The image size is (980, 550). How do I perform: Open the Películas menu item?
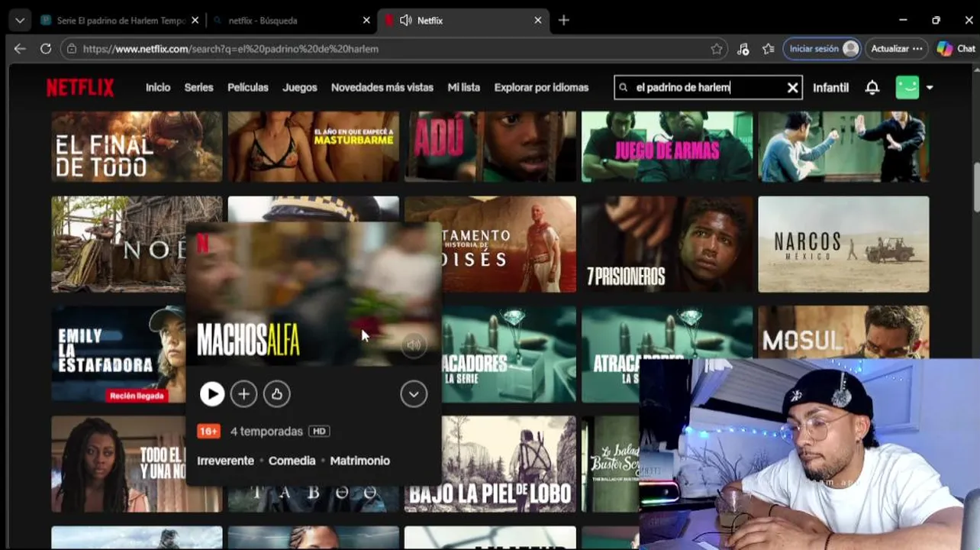[248, 88]
